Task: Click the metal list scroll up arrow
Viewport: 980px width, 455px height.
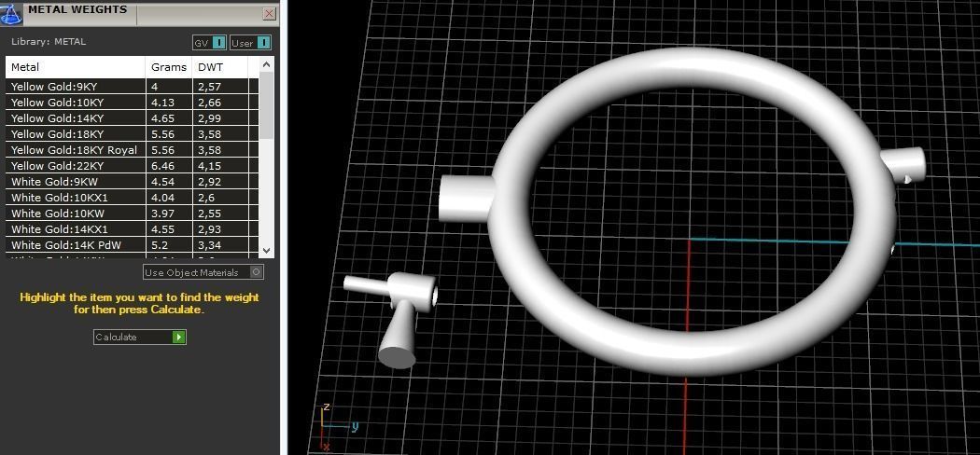Action: coord(266,64)
